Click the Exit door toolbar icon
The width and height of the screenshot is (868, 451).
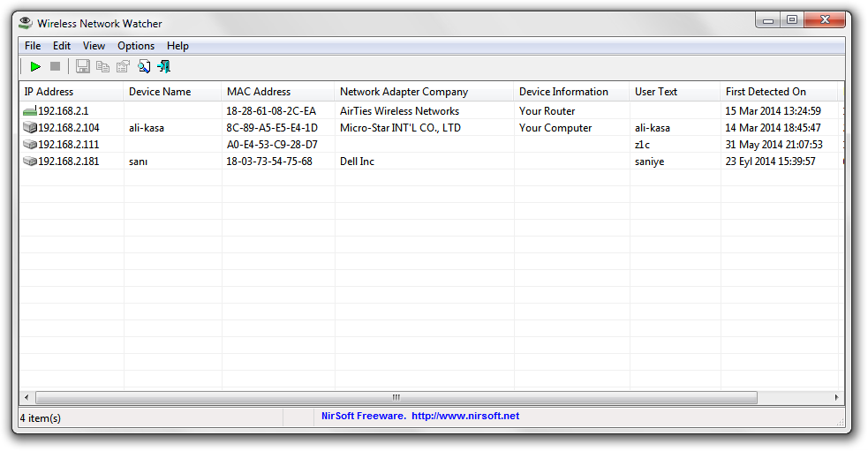pyautogui.click(x=163, y=66)
